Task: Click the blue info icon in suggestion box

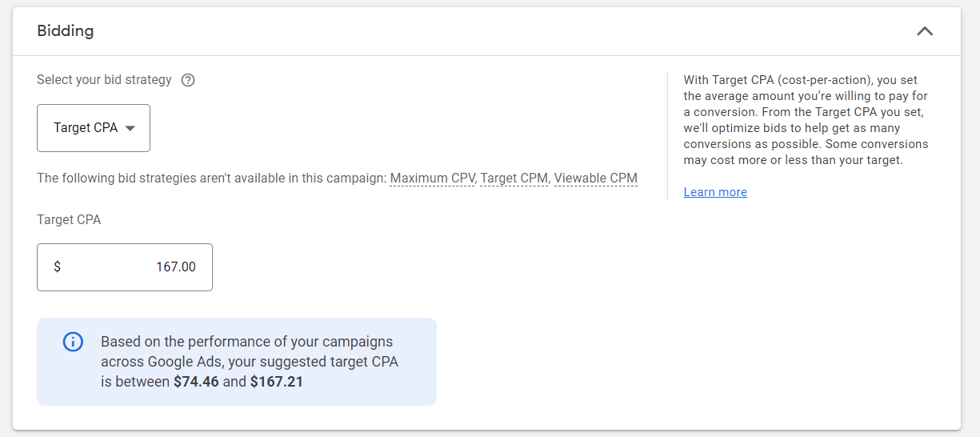Action: coord(73,342)
